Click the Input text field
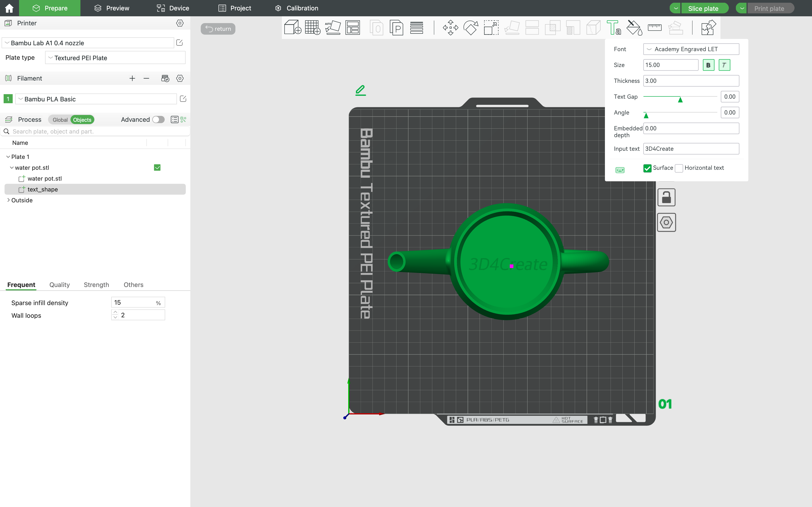This screenshot has height=507, width=812. 691,148
